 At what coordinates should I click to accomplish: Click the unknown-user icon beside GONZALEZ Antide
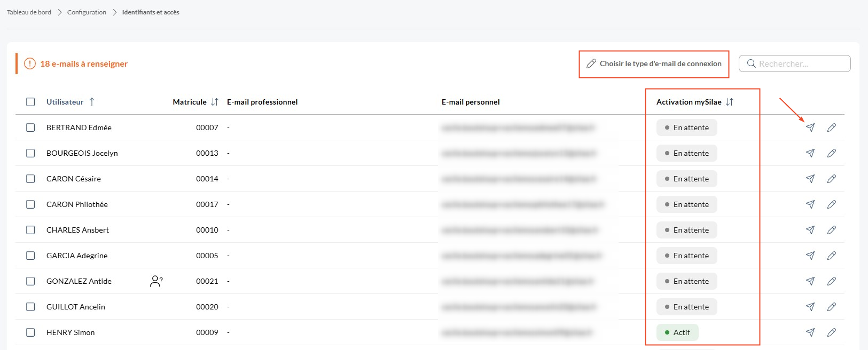(157, 281)
